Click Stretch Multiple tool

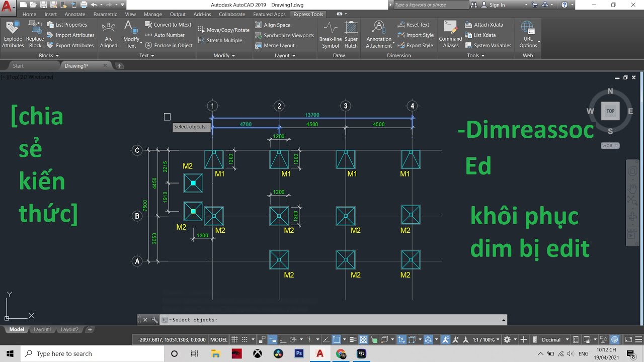[x=220, y=40]
